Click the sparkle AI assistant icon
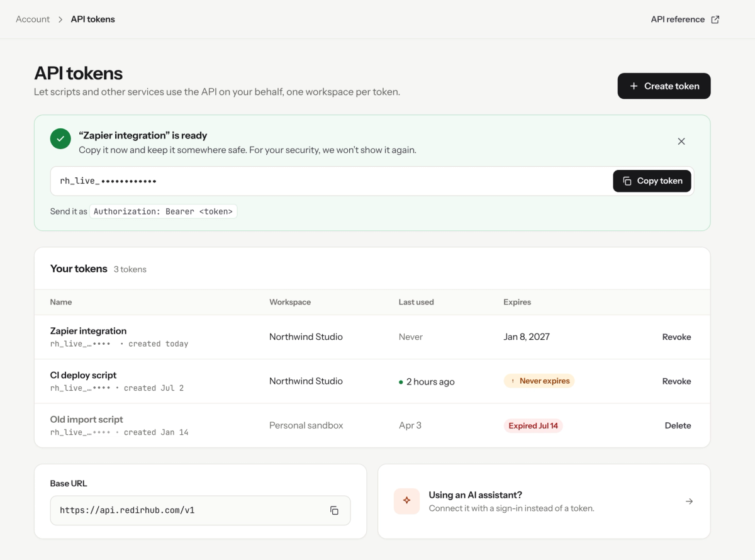 coord(406,501)
